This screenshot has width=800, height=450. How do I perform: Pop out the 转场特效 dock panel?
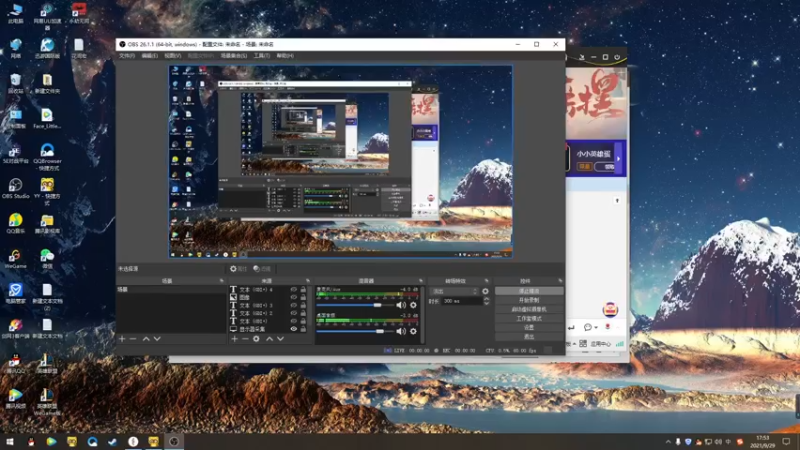pos(486,281)
